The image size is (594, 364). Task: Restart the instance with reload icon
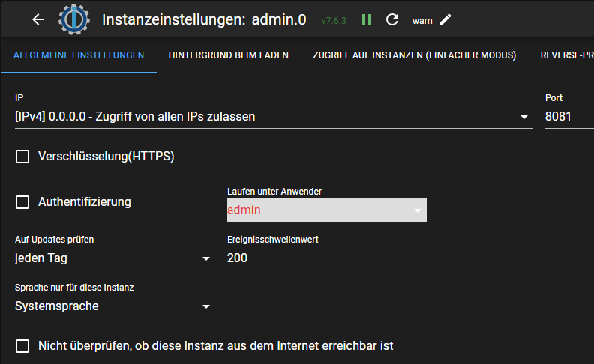pyautogui.click(x=392, y=20)
